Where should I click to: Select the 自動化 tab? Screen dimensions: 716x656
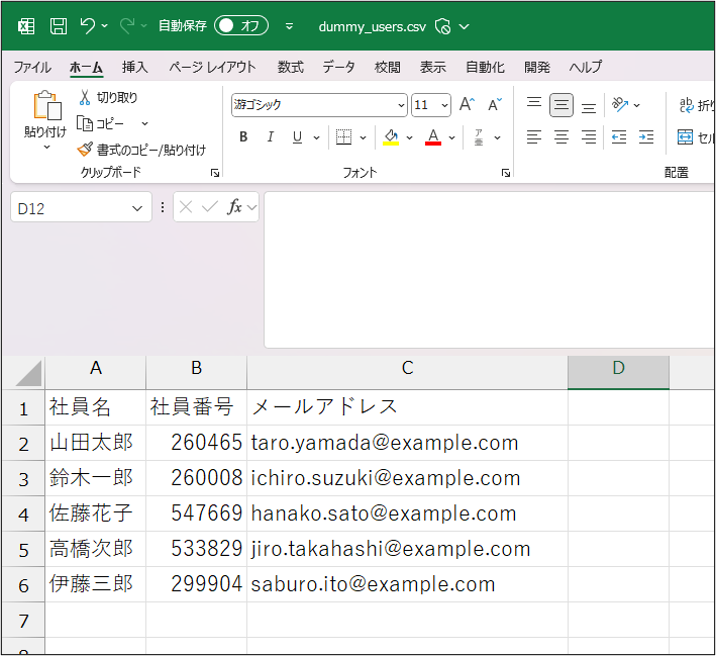(x=485, y=67)
